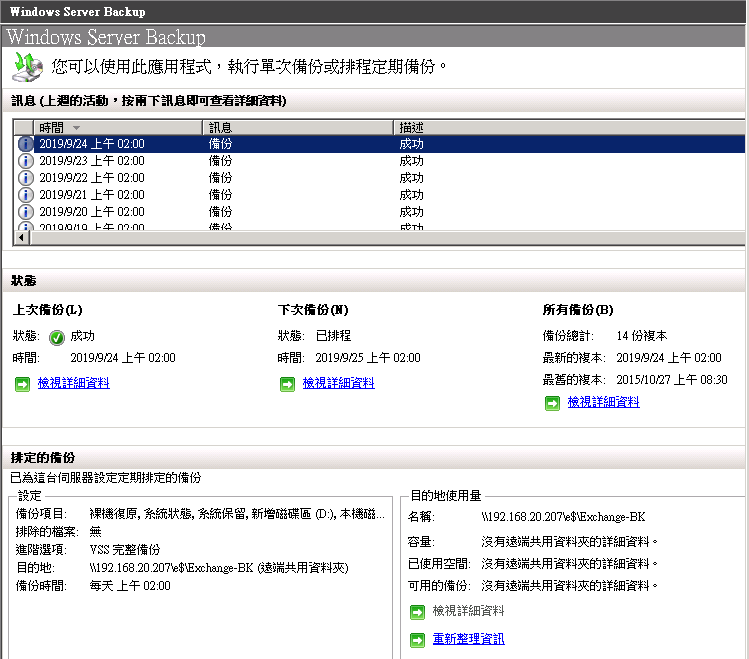Select the 2019/9/21 上午 02:00 row

coord(379,195)
